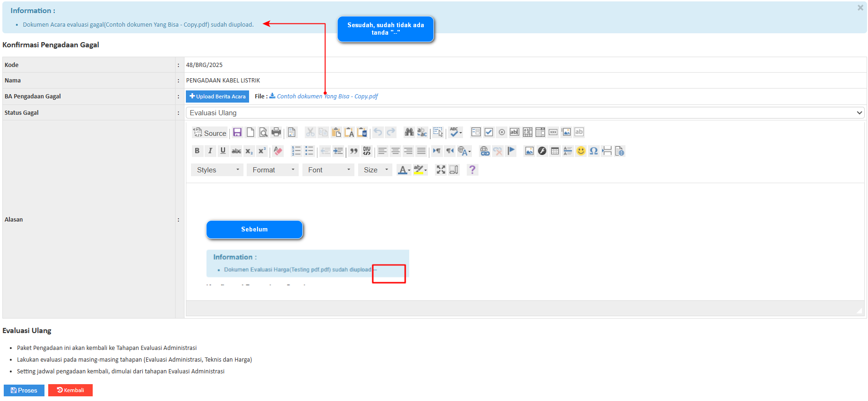Screen dimensions: 868x401
Task: Open the editor Preview icon
Action: coord(264,133)
